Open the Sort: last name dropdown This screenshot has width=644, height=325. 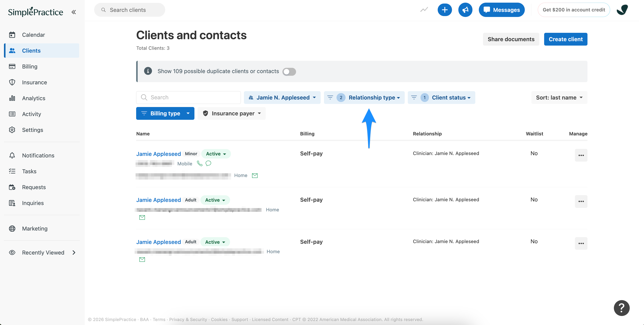pyautogui.click(x=559, y=97)
